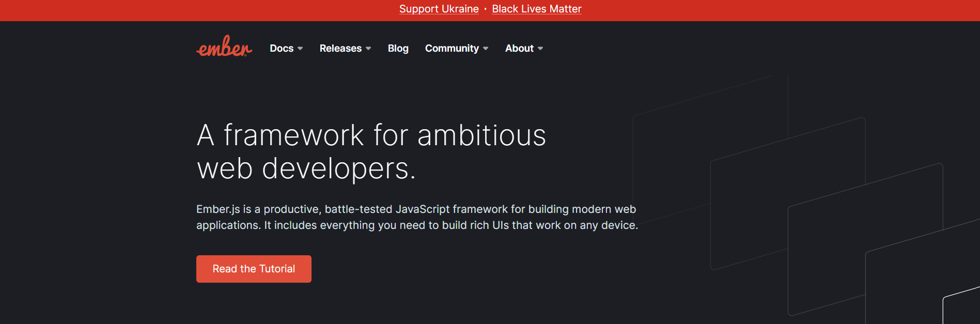Image resolution: width=980 pixels, height=324 pixels.
Task: Open the Releases menu label
Action: coord(340,48)
